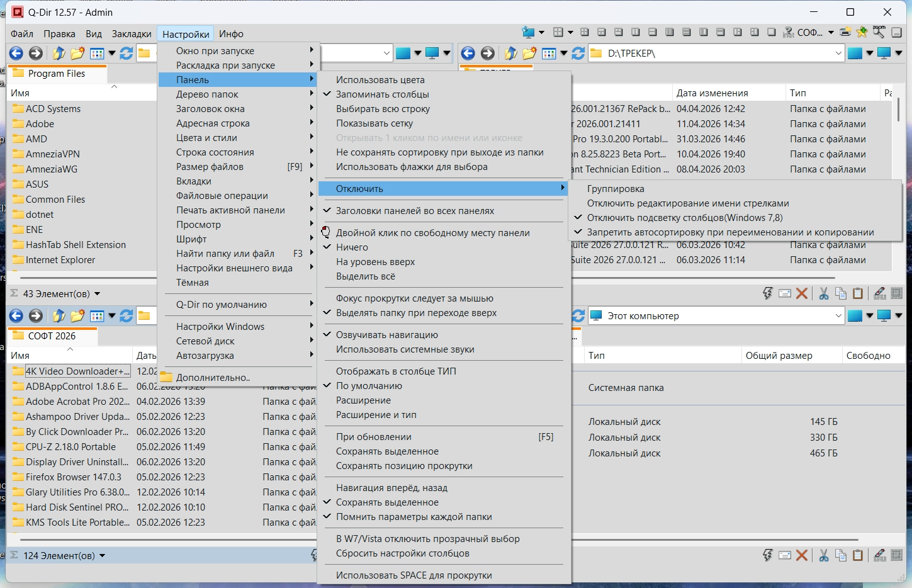Open the "Файл" menu
912x588 pixels.
(x=22, y=34)
